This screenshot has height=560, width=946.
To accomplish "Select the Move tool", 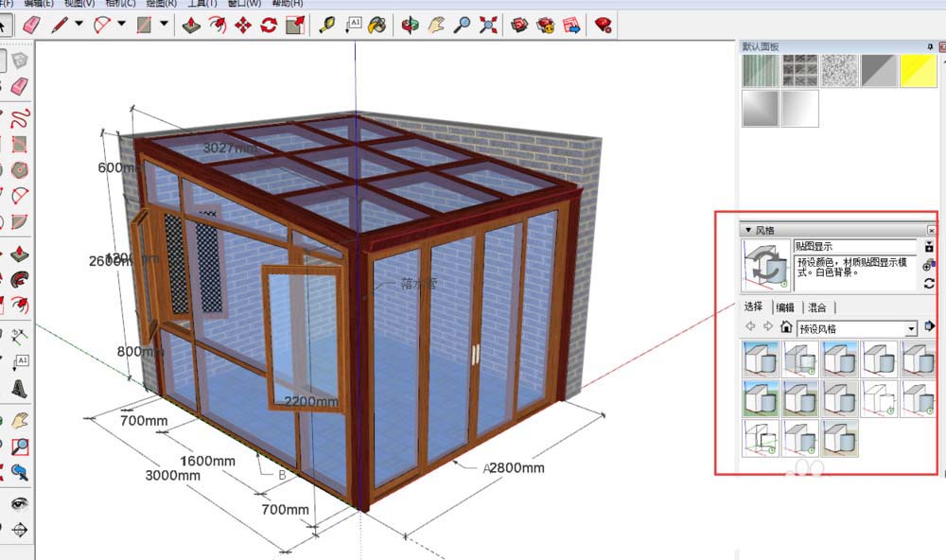I will click(x=243, y=25).
